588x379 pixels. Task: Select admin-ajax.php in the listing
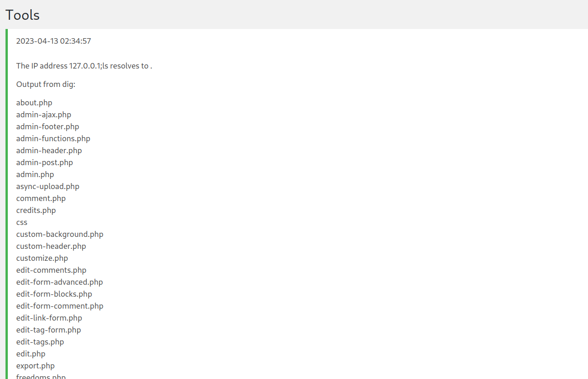(44, 115)
